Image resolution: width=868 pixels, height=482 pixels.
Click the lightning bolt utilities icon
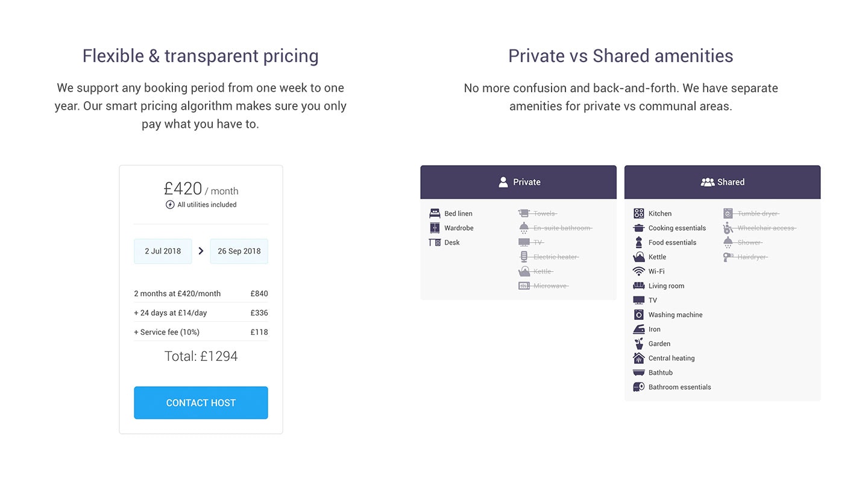(170, 205)
